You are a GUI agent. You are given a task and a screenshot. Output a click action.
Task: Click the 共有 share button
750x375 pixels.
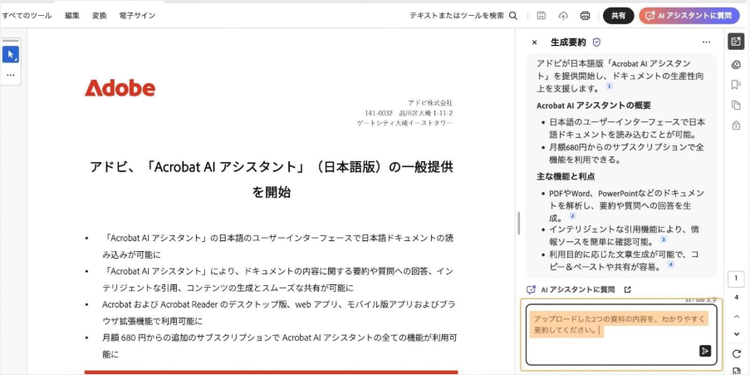(618, 16)
